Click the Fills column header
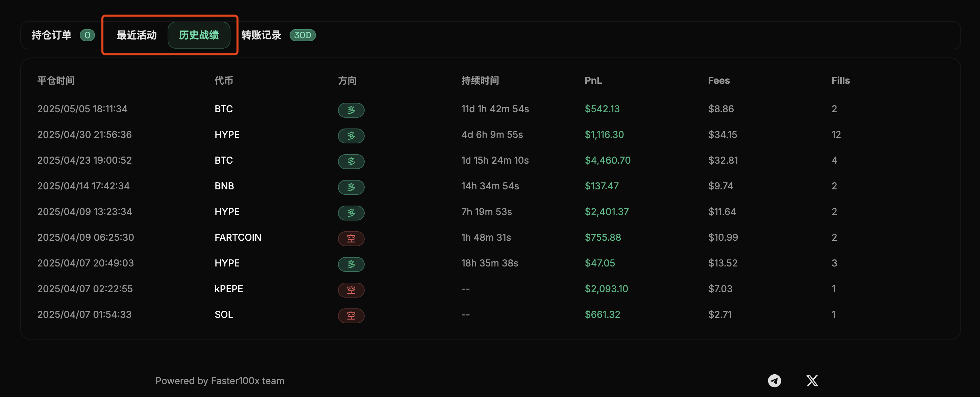The height and width of the screenshot is (397, 980). tap(840, 81)
